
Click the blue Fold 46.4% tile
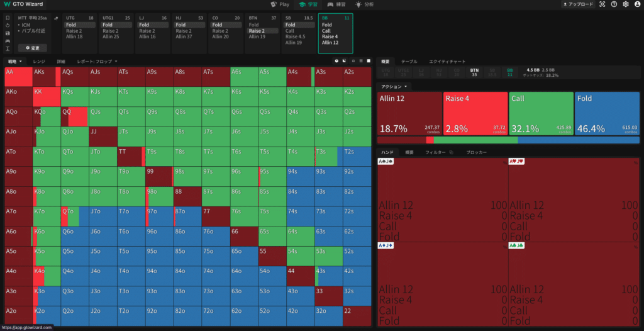pyautogui.click(x=607, y=113)
